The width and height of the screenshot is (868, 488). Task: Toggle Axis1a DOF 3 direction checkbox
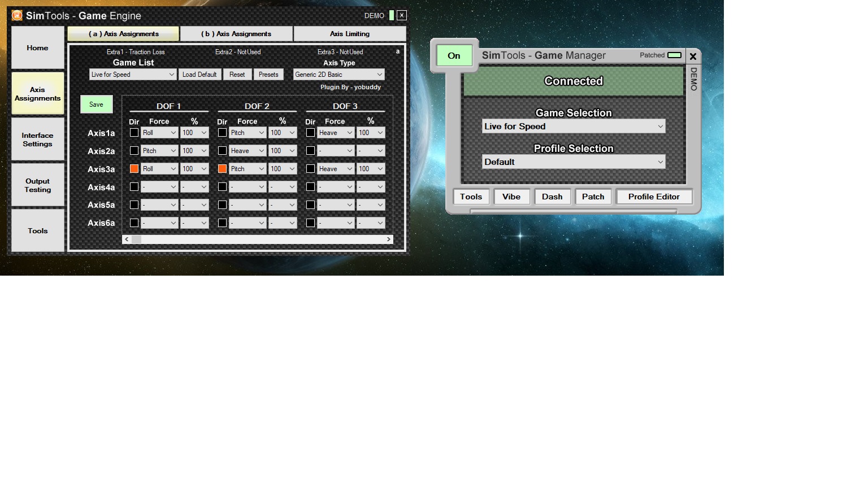click(x=310, y=133)
